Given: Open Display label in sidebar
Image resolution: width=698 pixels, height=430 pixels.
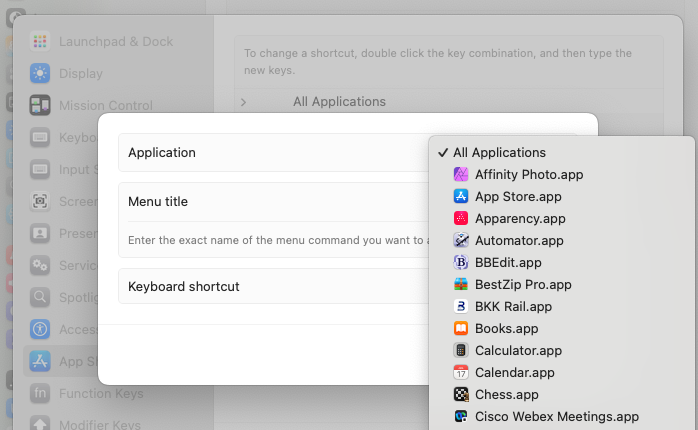Looking at the screenshot, I should tap(81, 73).
